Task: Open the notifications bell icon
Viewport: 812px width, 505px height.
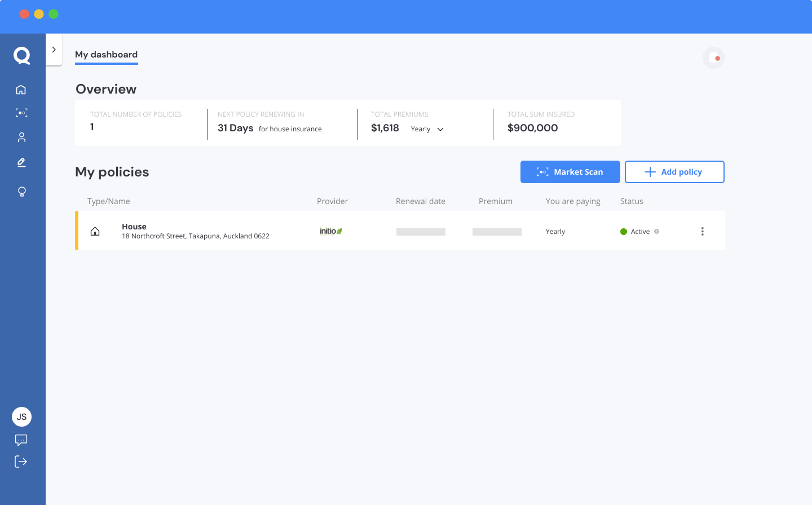Action: click(x=713, y=57)
